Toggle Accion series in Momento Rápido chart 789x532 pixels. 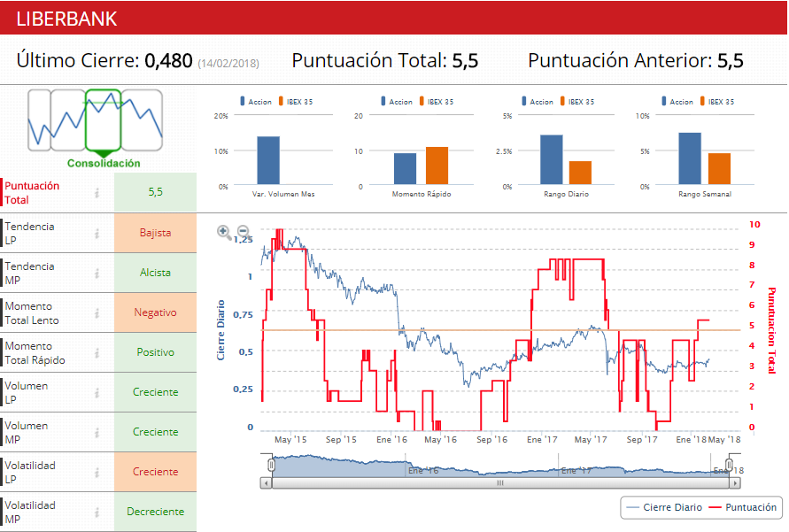pos(397,102)
